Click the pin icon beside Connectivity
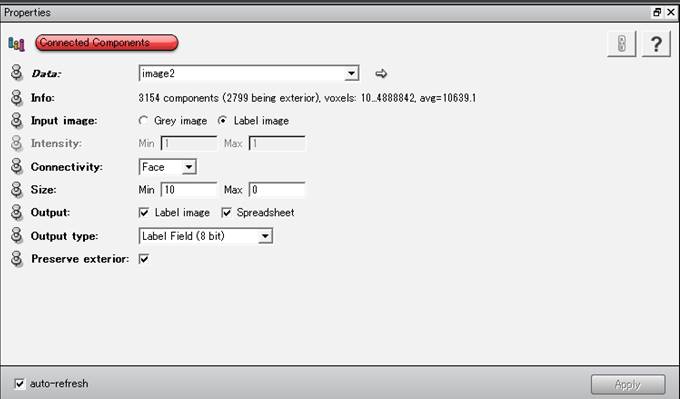Viewport: 680px width, 399px height. coord(16,167)
